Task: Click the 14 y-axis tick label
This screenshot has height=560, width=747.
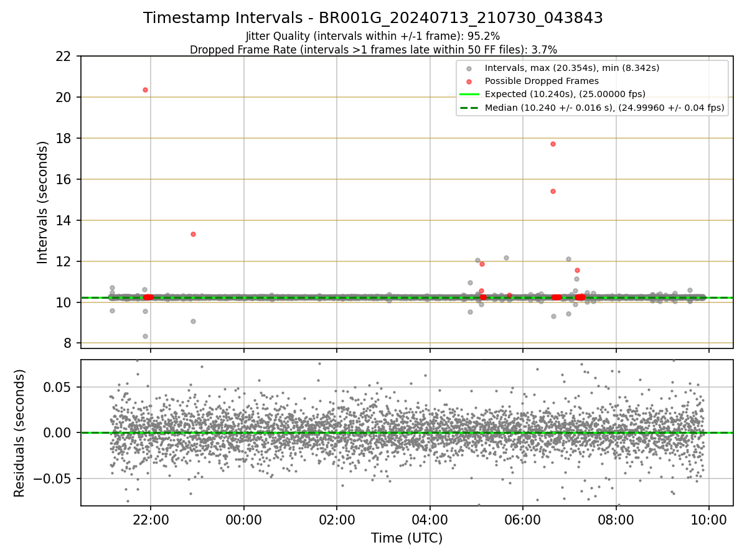Action: tap(64, 221)
